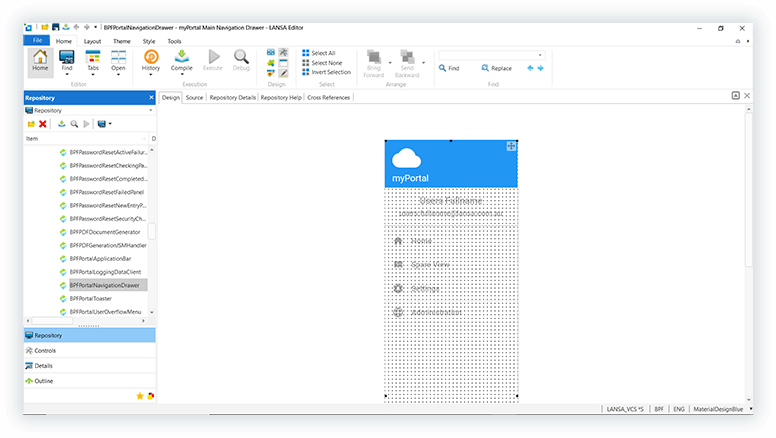The height and width of the screenshot is (438, 776).
Task: Click the white cloud logo in the design
Action: (406, 158)
